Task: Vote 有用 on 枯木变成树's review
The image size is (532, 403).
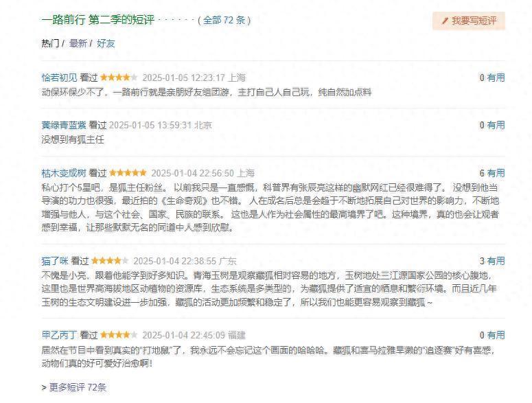Action: (496, 173)
